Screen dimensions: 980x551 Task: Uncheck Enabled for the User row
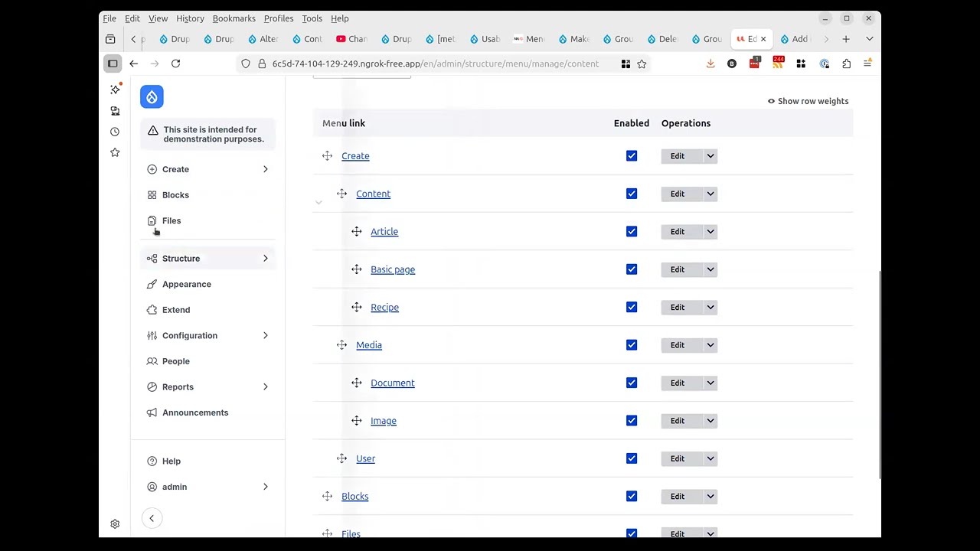632,458
